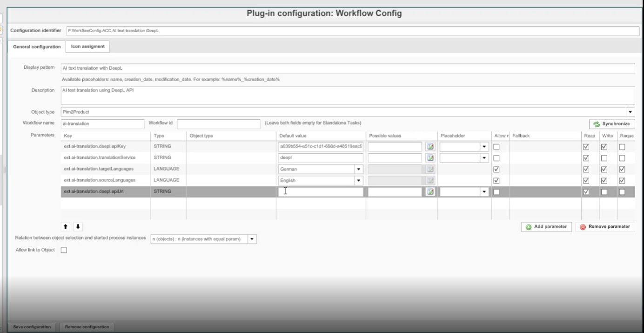Enable Required for translationService parameter
Viewport: 644px width, 333px height.
622,158
